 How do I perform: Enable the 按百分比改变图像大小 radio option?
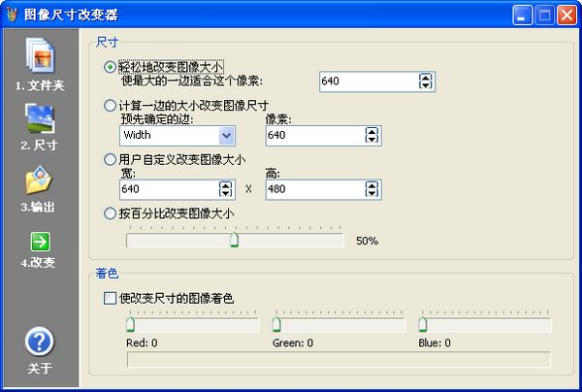click(110, 213)
